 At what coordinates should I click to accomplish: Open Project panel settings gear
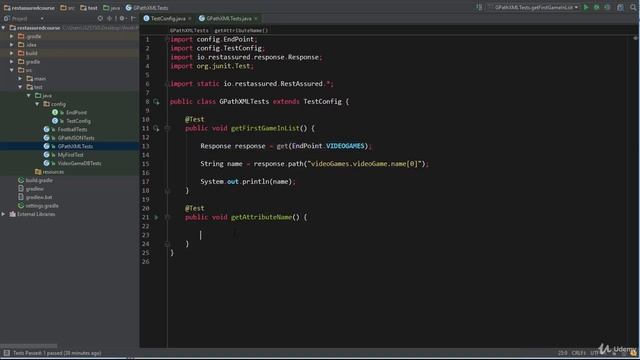click(x=122, y=18)
